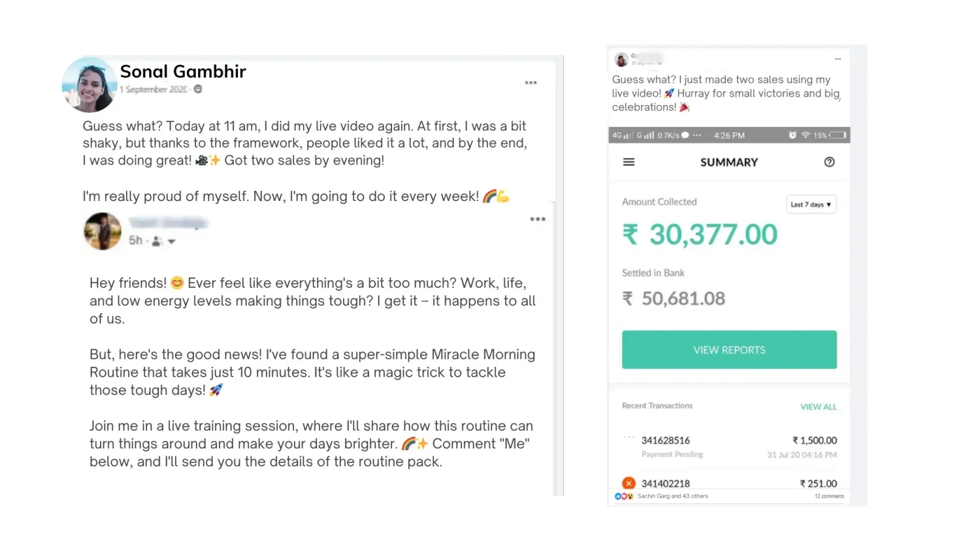This screenshot has height=551, width=980.
Task: Click the globe privacy icon beside 1 September 2020
Action: pos(198,89)
